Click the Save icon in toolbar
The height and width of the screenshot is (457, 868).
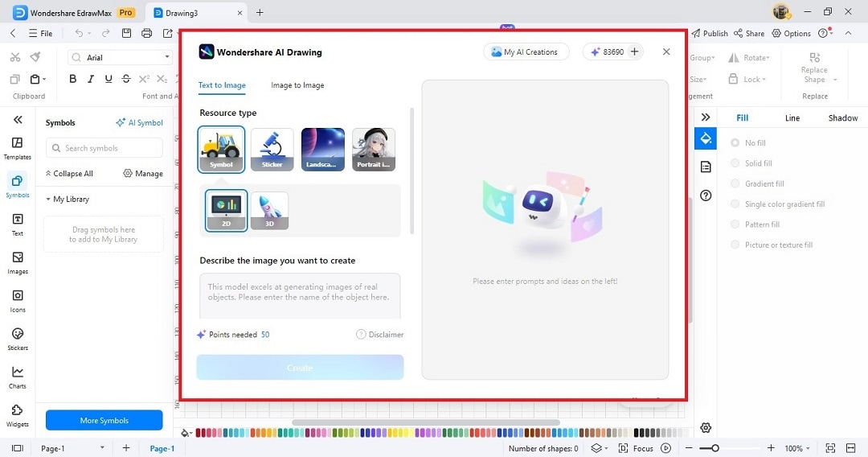[x=126, y=33]
